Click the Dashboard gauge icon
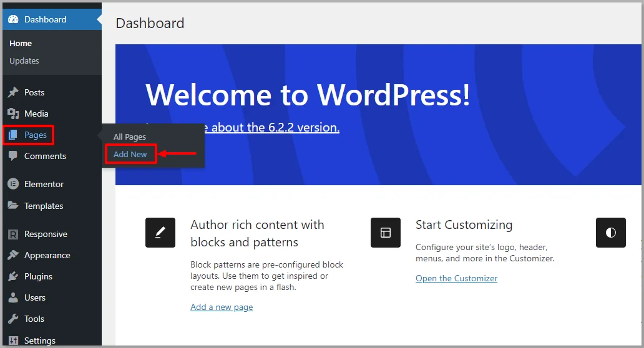The height and width of the screenshot is (348, 644). [13, 19]
